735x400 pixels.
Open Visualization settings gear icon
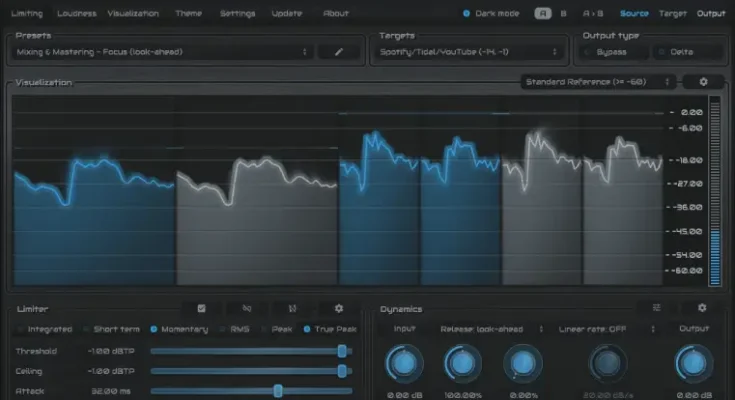(703, 82)
